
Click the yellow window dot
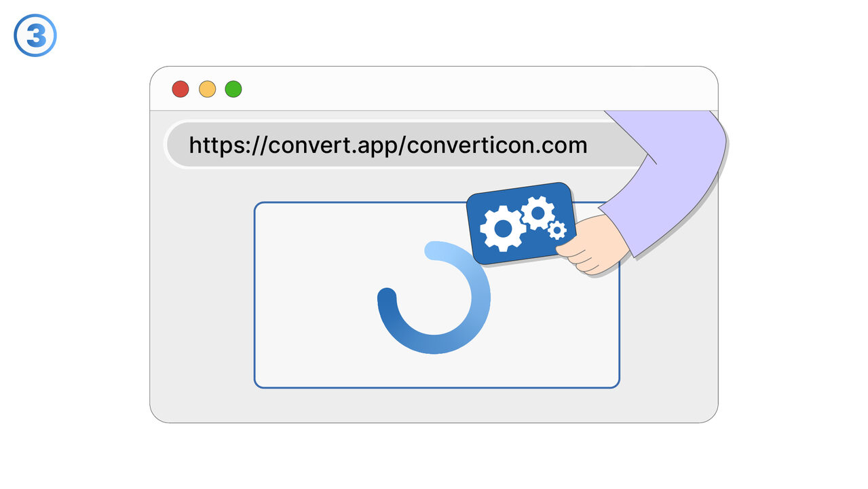(207, 89)
